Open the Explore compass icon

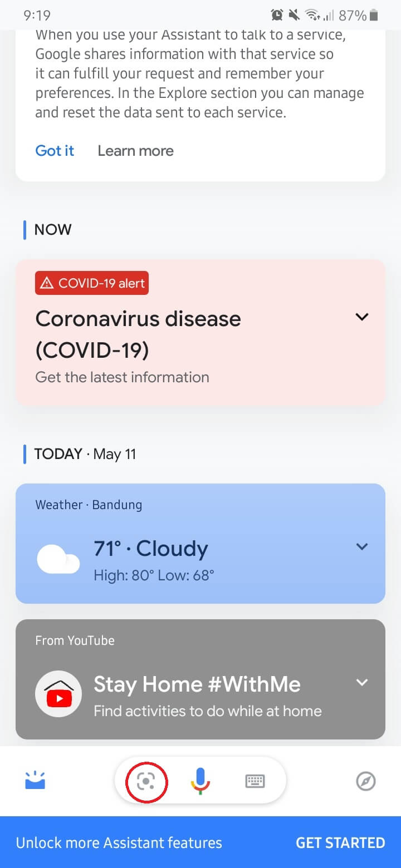[365, 781]
